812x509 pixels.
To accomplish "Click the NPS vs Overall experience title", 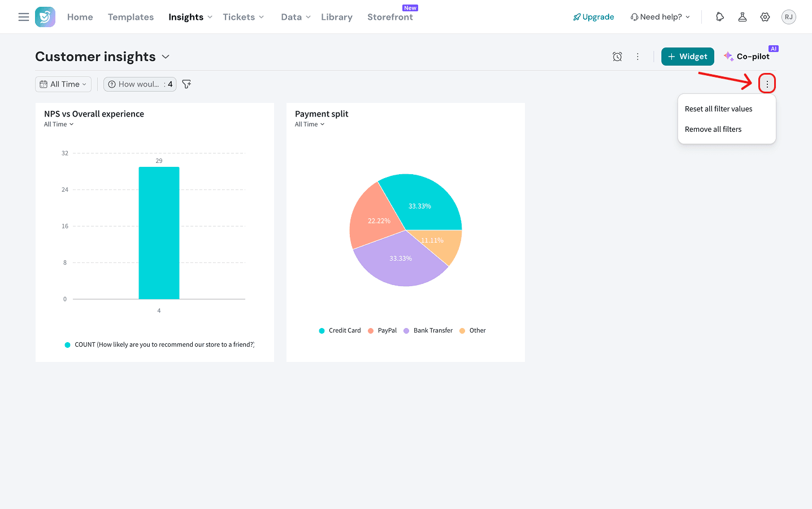I will 94,114.
